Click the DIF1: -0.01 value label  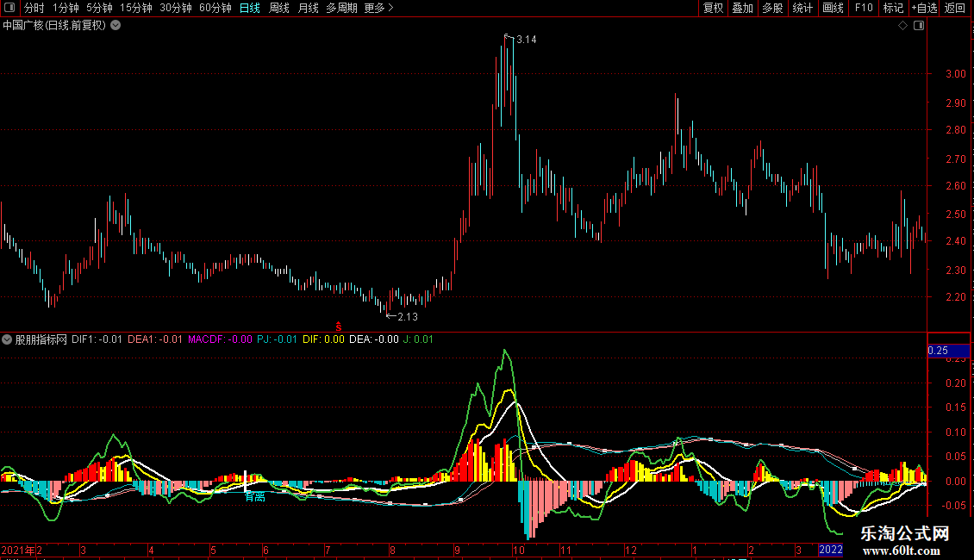point(97,339)
